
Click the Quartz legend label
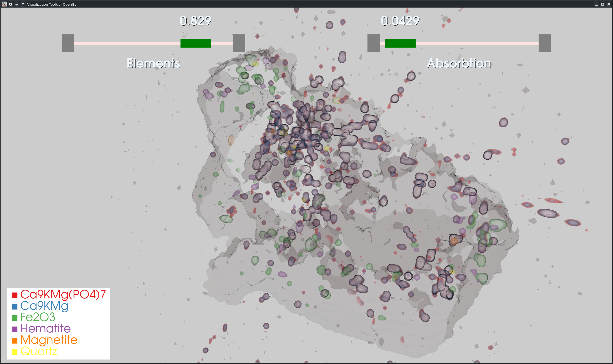[x=39, y=351]
